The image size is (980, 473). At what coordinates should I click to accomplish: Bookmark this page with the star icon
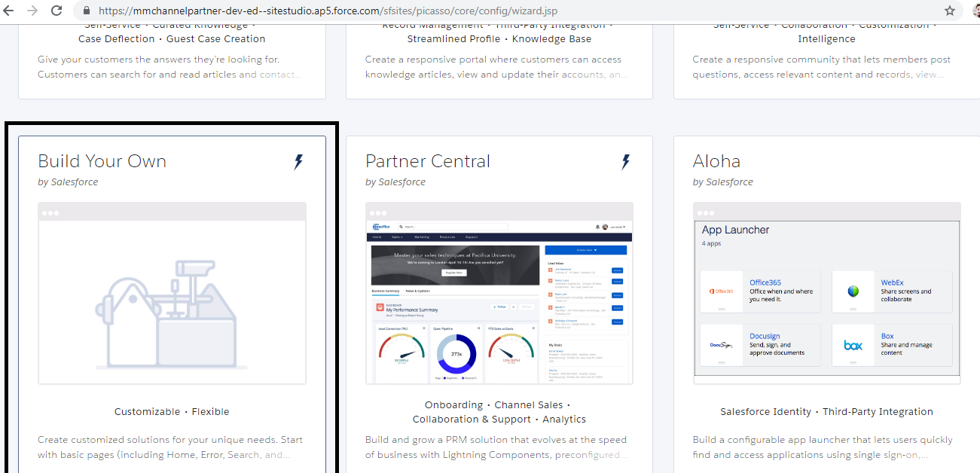tap(950, 11)
